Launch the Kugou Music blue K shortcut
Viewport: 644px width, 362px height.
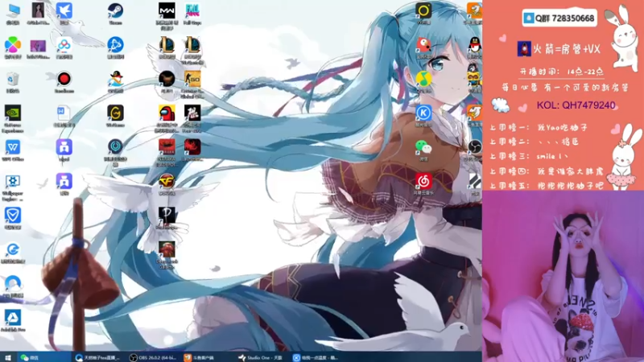tap(423, 113)
